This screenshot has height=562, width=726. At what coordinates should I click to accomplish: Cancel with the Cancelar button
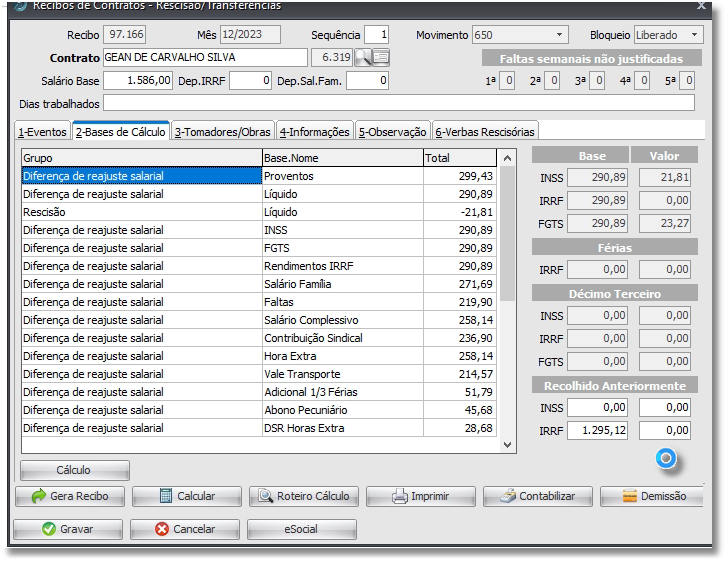point(185,529)
